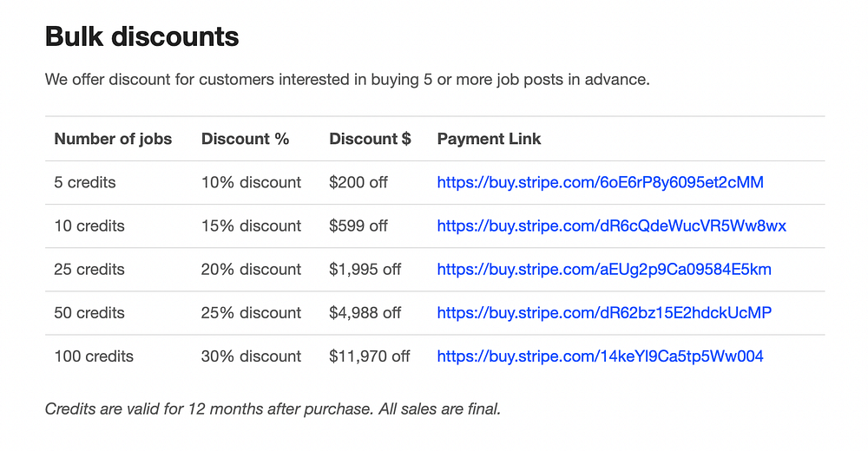Follow the 25 credits payment link
The height and width of the screenshot is (451, 868).
tap(603, 269)
